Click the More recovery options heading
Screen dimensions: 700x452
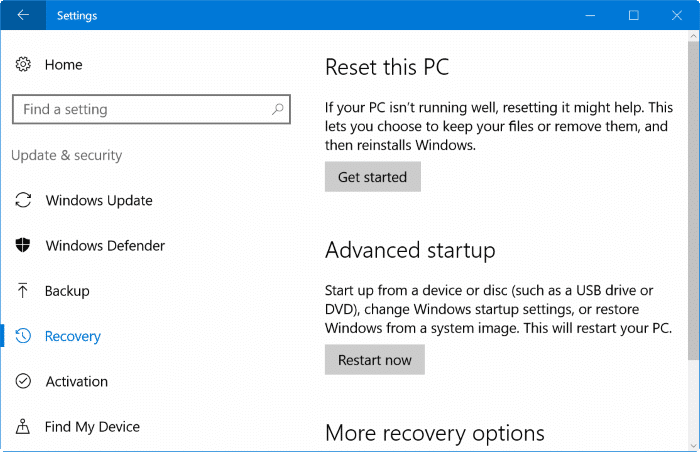[435, 433]
